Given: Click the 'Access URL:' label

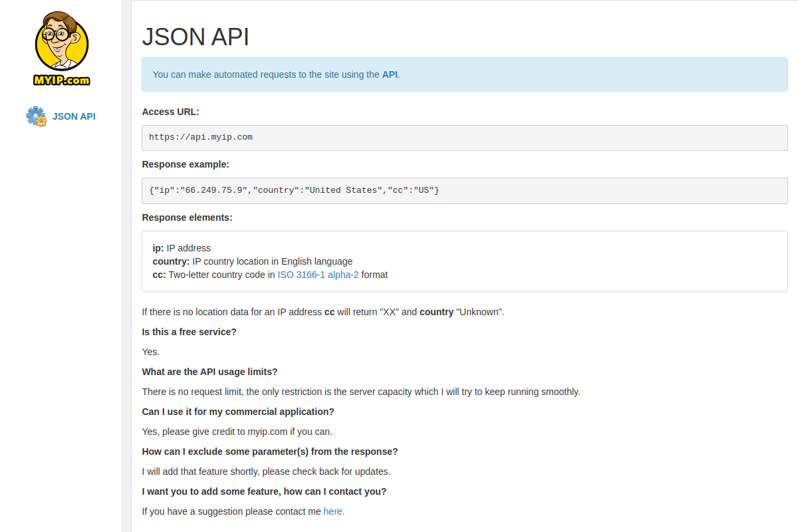Looking at the screenshot, I should tap(171, 112).
